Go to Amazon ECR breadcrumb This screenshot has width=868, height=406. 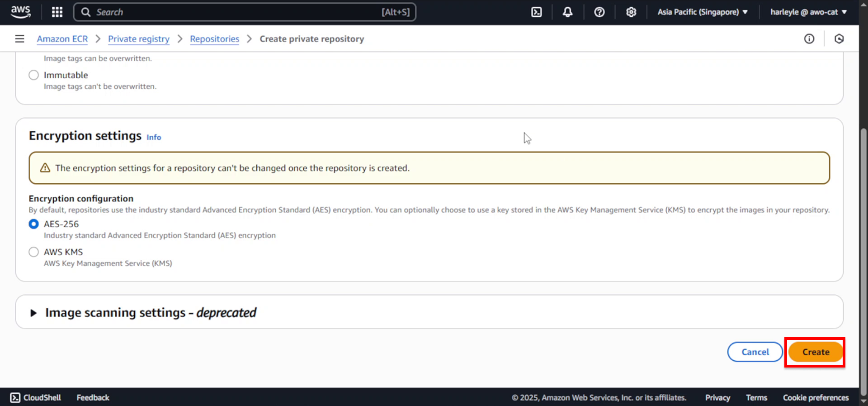[62, 39]
